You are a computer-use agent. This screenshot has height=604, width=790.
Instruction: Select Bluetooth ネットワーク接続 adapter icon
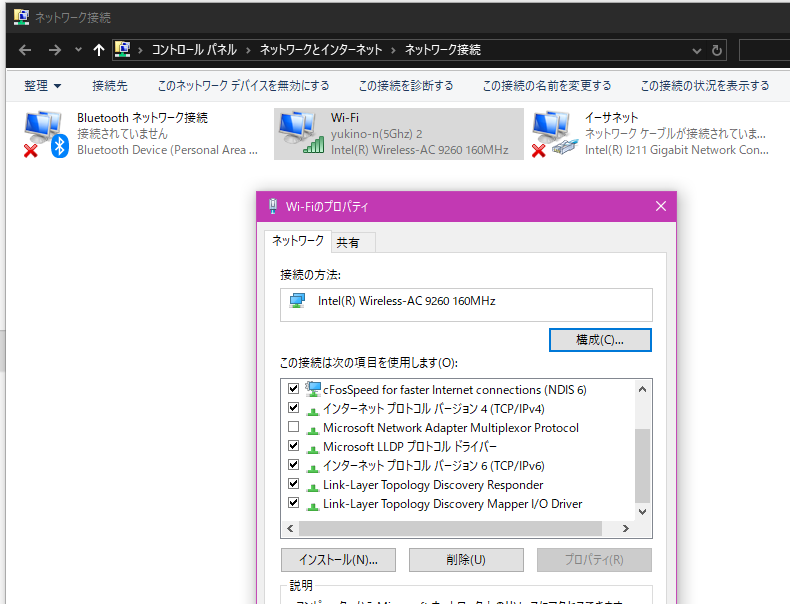(x=46, y=134)
